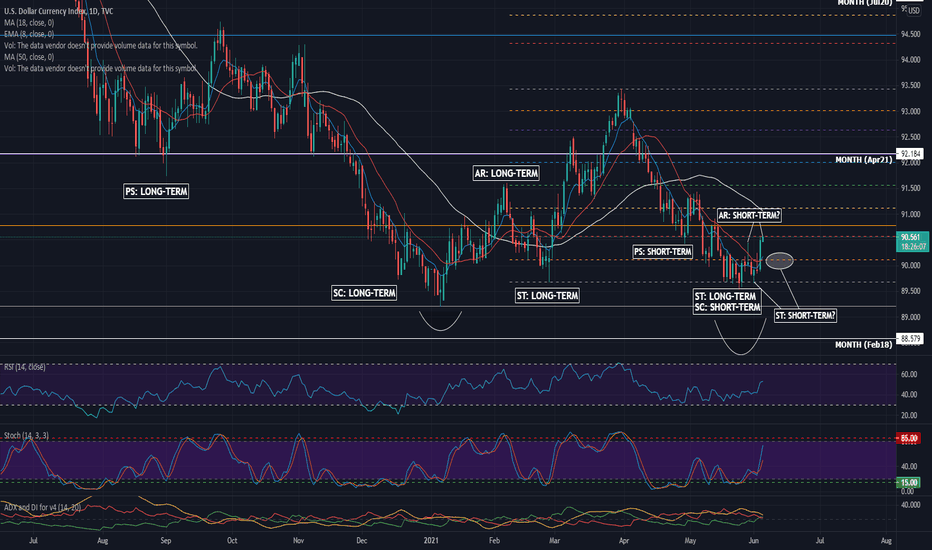Click the 40.000 value on ADX scale

click(911, 505)
